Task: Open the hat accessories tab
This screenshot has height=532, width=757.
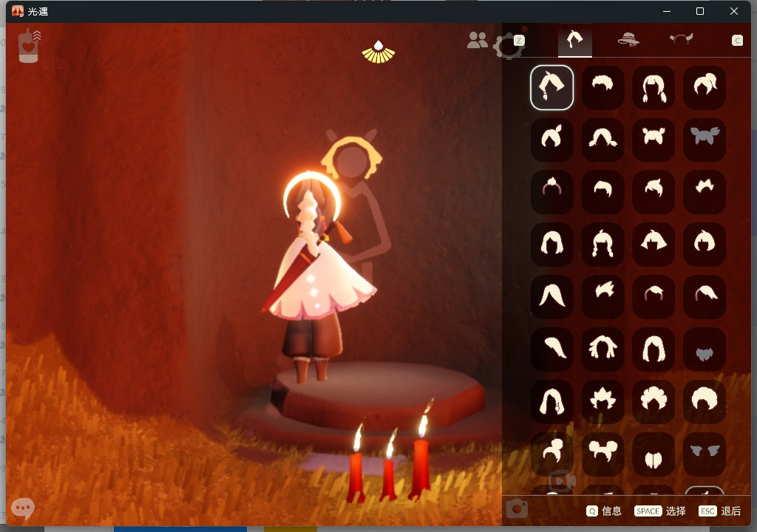Action: click(x=628, y=40)
